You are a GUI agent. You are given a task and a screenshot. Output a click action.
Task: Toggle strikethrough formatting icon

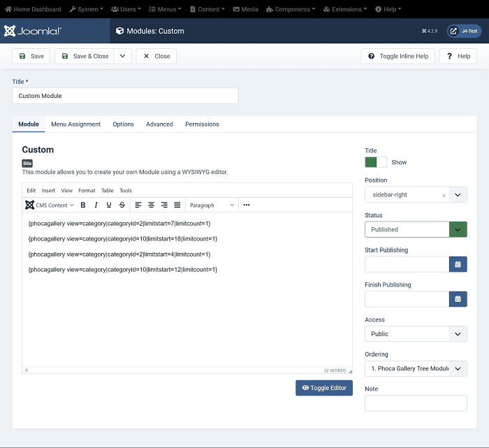(x=122, y=205)
